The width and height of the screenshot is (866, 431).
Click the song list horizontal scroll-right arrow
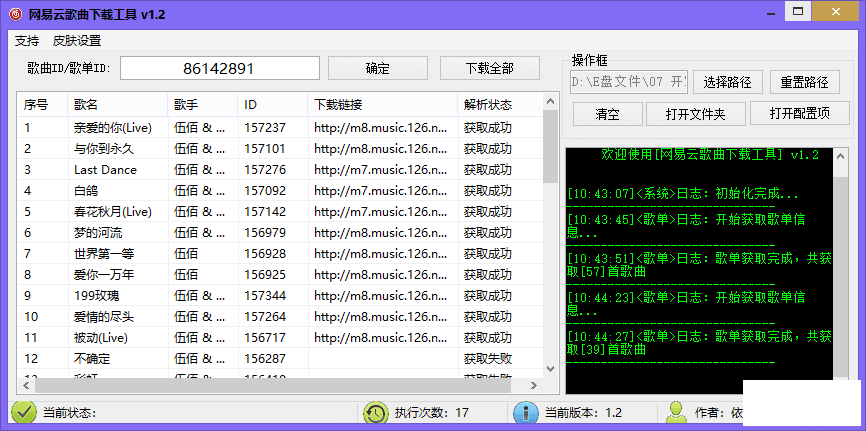(534, 385)
